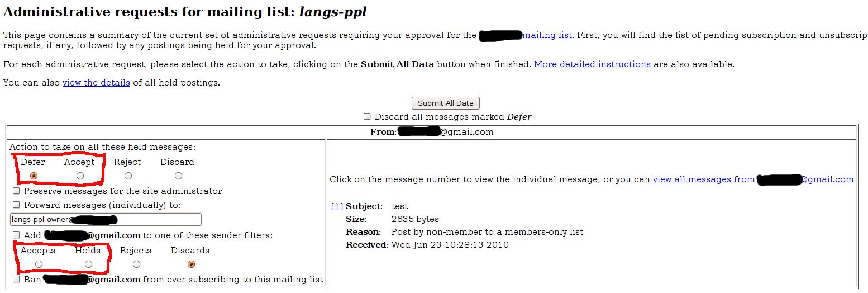Enable Forward messages (individually) to checkbox

16,205
